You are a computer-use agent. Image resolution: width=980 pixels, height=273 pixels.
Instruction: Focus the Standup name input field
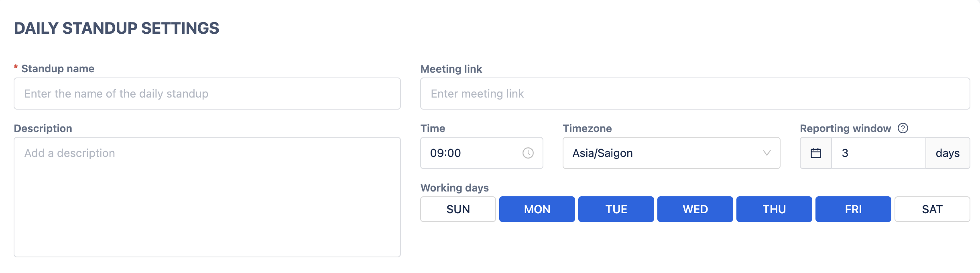click(x=207, y=94)
